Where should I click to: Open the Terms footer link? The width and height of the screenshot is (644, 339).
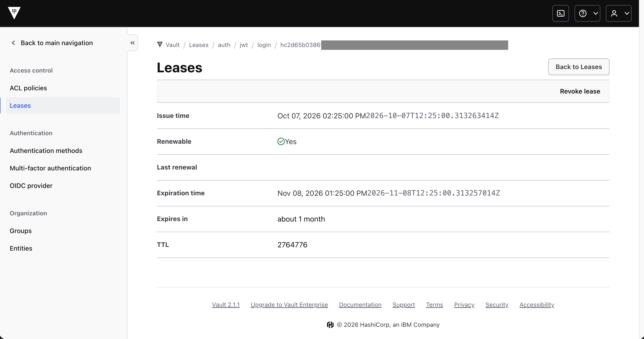coord(434,304)
